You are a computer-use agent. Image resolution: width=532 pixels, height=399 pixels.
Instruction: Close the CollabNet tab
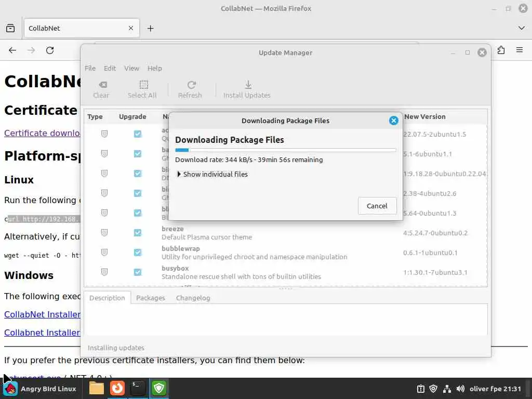(x=131, y=28)
